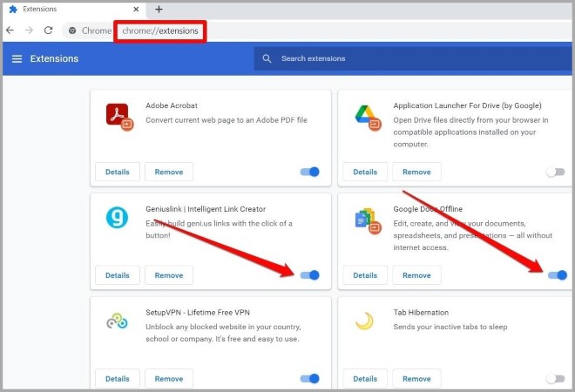The width and height of the screenshot is (575, 392).
Task: Click the Geniuslink | Intelligent Link Creator title
Action: pyautogui.click(x=206, y=209)
